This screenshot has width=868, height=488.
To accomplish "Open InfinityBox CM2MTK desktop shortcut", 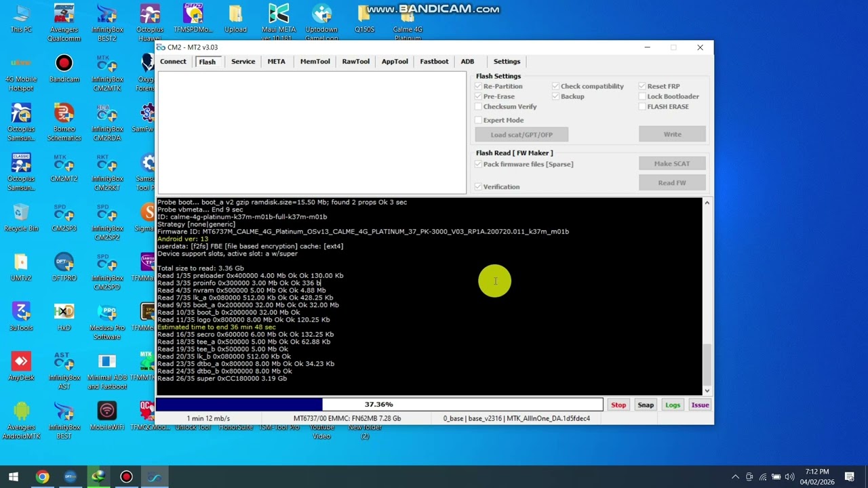I will pos(107,73).
